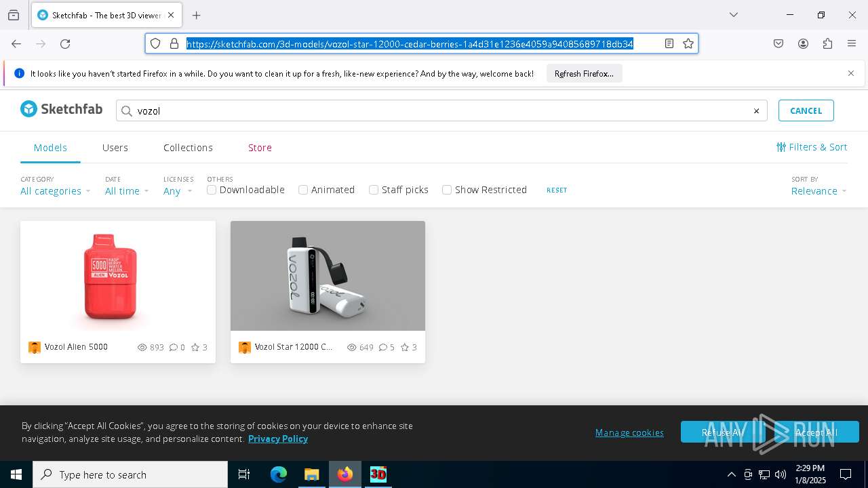This screenshot has height=488, width=868.
Task: Open the Firefox View icon
Action: [x=14, y=15]
